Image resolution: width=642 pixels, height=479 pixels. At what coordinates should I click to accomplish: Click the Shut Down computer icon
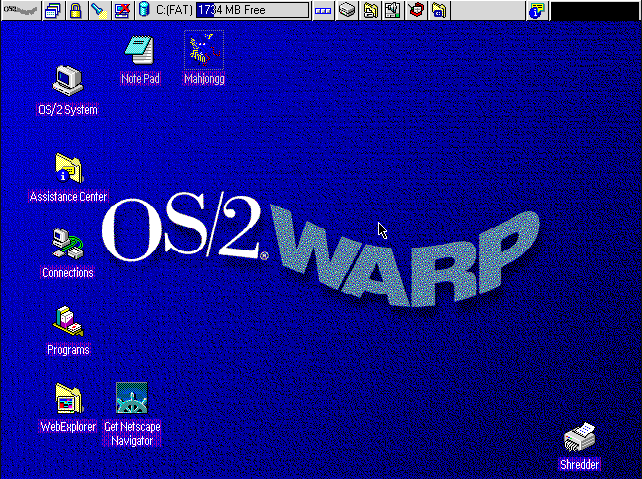(122, 10)
